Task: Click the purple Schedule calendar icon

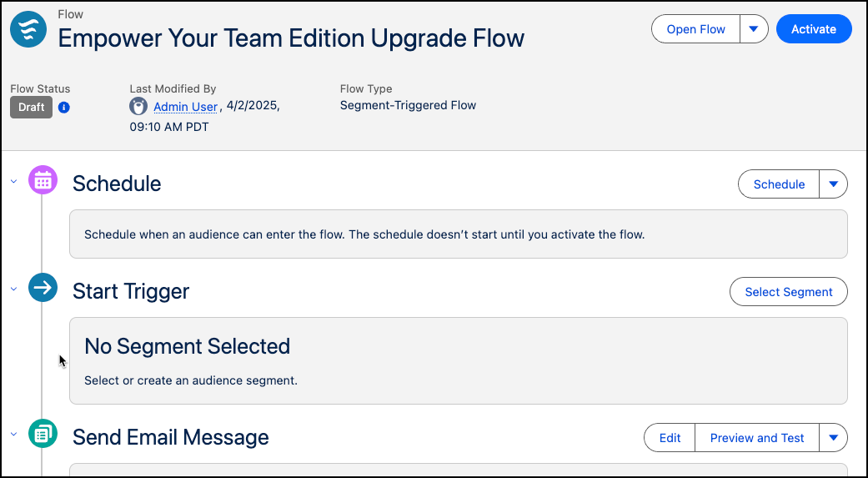Action: (43, 180)
